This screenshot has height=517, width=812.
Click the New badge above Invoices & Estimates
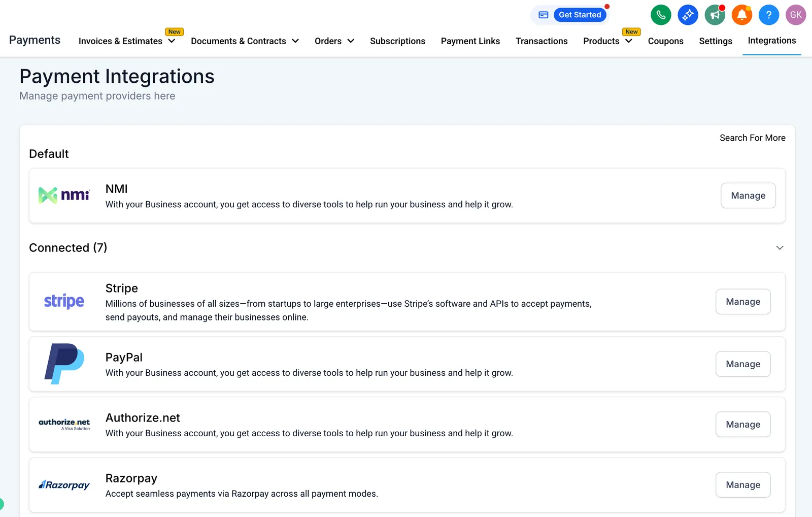tap(175, 31)
